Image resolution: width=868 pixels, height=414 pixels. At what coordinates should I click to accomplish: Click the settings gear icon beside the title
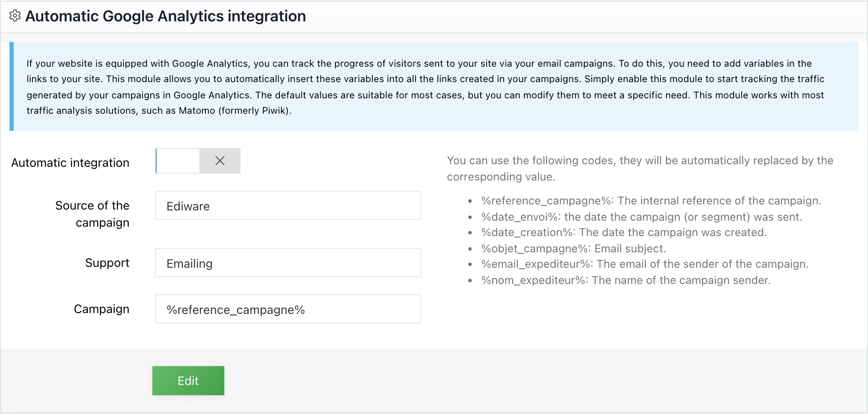click(x=15, y=16)
